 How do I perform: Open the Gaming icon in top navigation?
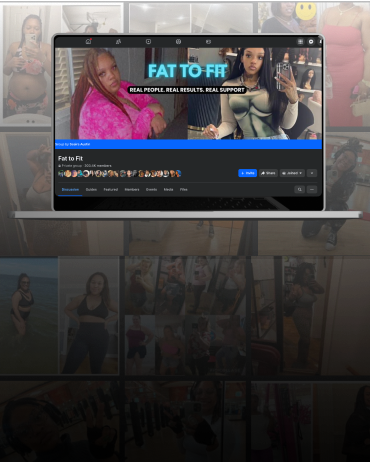[208, 42]
